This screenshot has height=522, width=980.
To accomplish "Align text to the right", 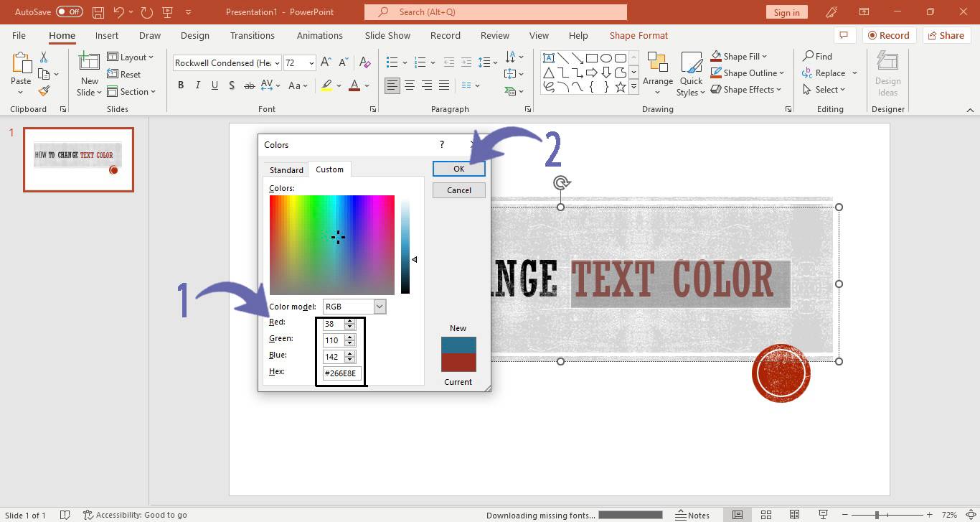I will coord(427,85).
